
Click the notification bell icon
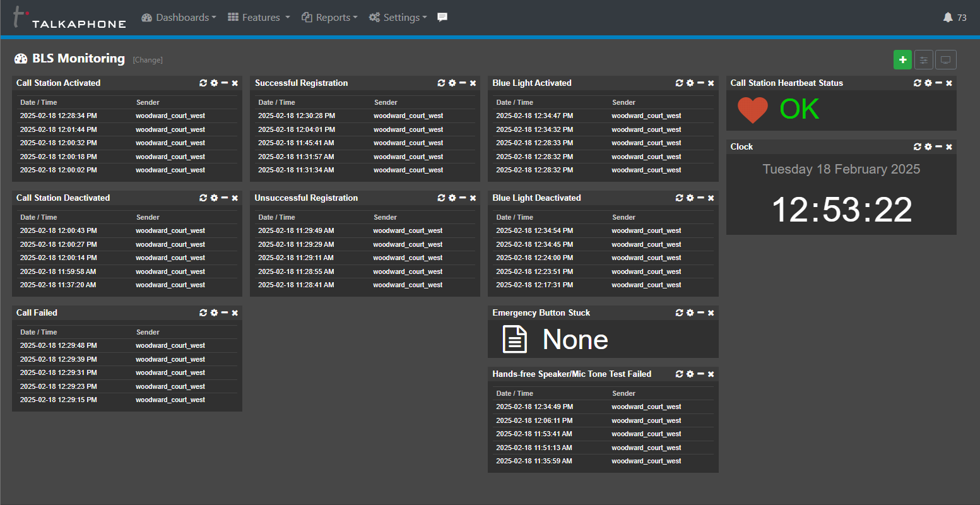948,18
